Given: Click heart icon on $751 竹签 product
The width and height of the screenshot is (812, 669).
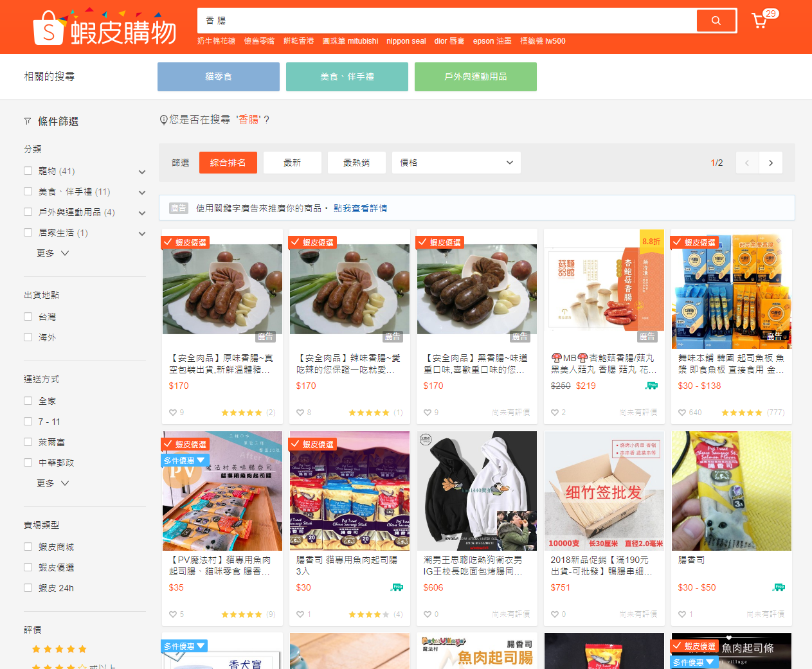Looking at the screenshot, I should [x=554, y=614].
